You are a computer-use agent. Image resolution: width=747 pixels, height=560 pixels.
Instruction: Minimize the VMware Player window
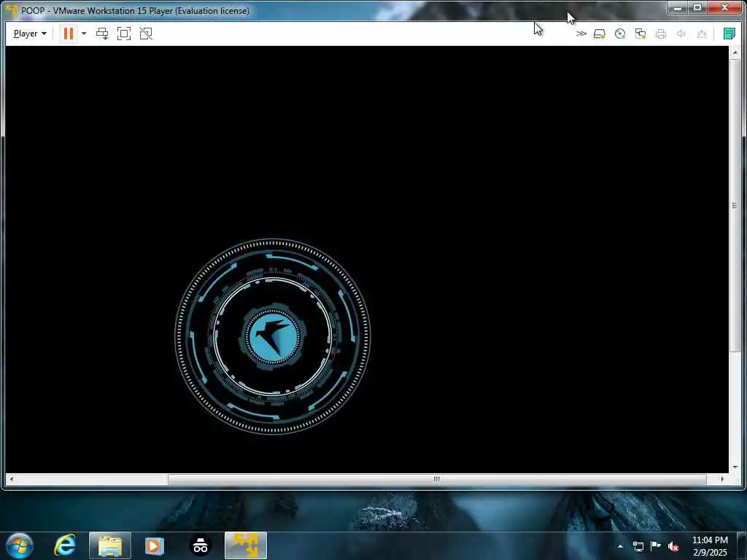pyautogui.click(x=678, y=7)
